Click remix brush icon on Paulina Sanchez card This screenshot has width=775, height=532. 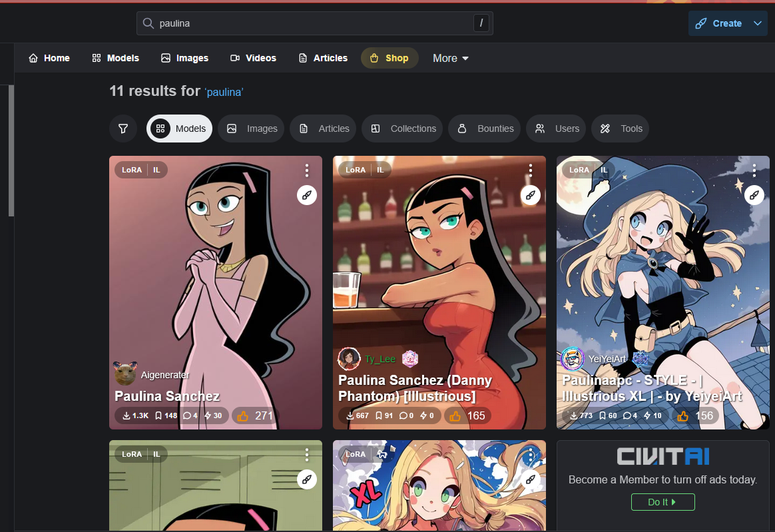307,195
